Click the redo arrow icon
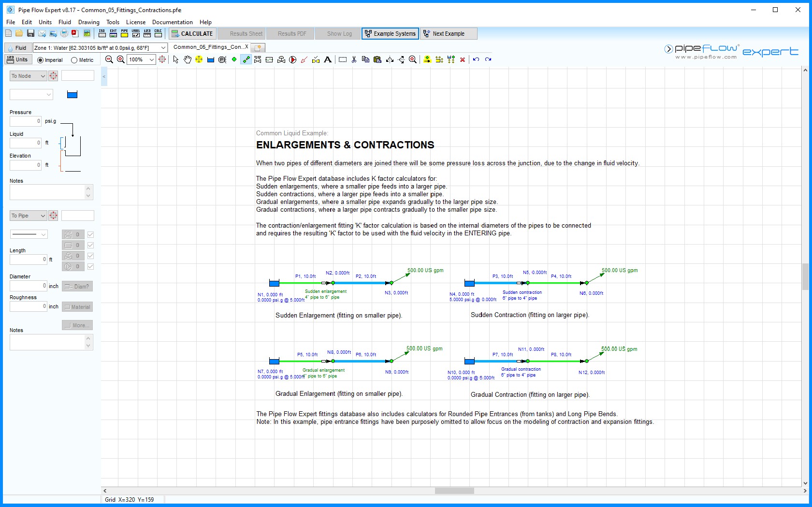The image size is (812, 507). [x=488, y=59]
